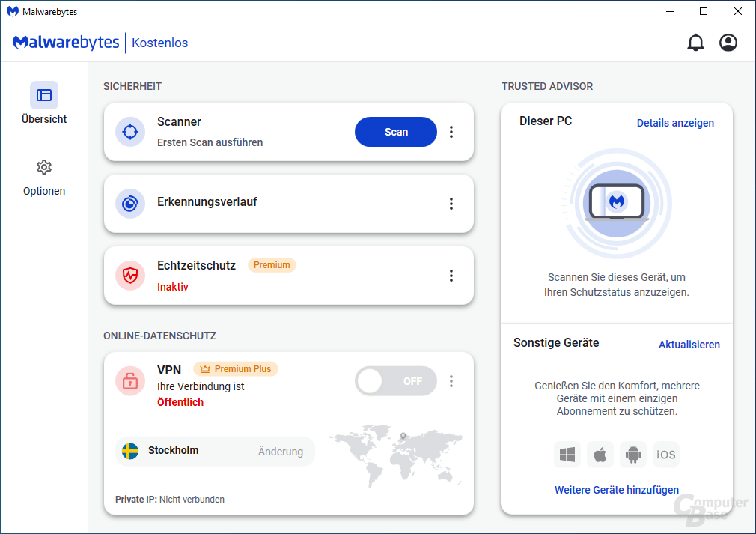The width and height of the screenshot is (756, 534).
Task: Click the iOS device icon
Action: click(666, 455)
